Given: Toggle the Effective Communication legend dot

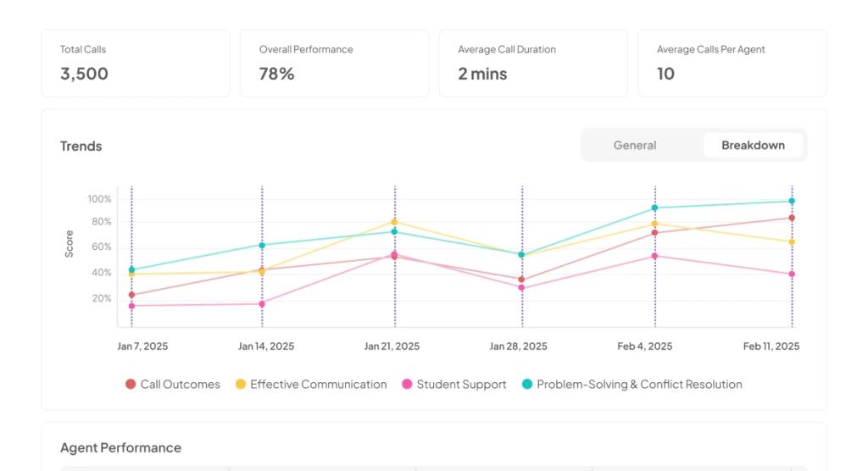Looking at the screenshot, I should [240, 384].
